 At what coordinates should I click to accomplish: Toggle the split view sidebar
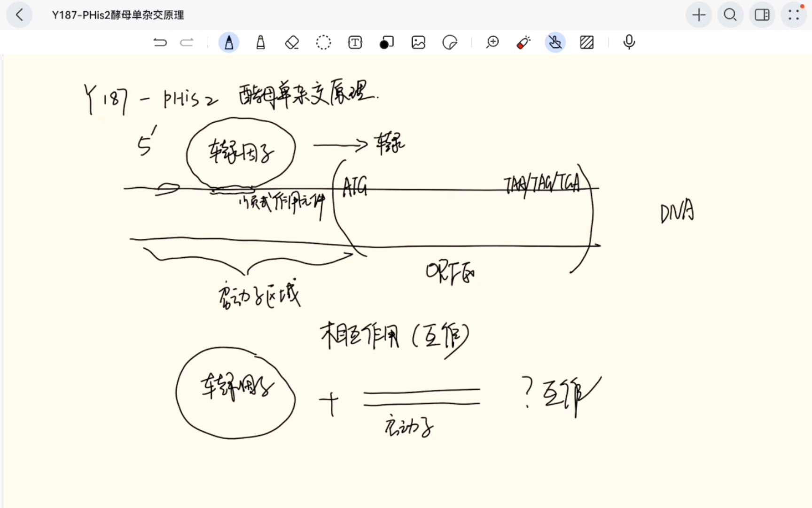(762, 15)
